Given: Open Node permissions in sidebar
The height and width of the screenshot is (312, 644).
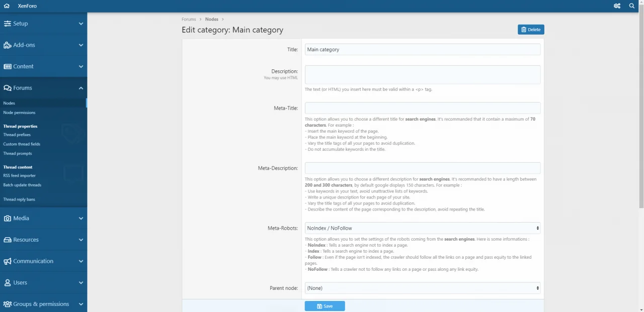Looking at the screenshot, I should 19,113.
